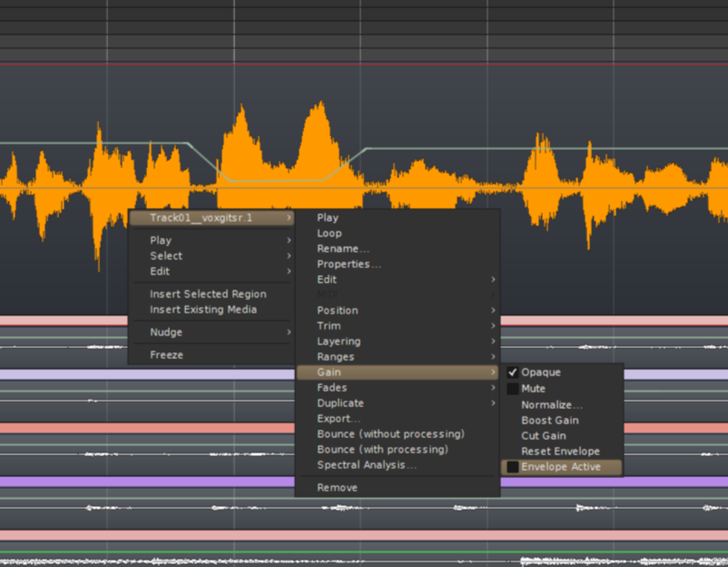Choose Normalize... from the Gain menu
The height and width of the screenshot is (567, 728).
click(551, 405)
